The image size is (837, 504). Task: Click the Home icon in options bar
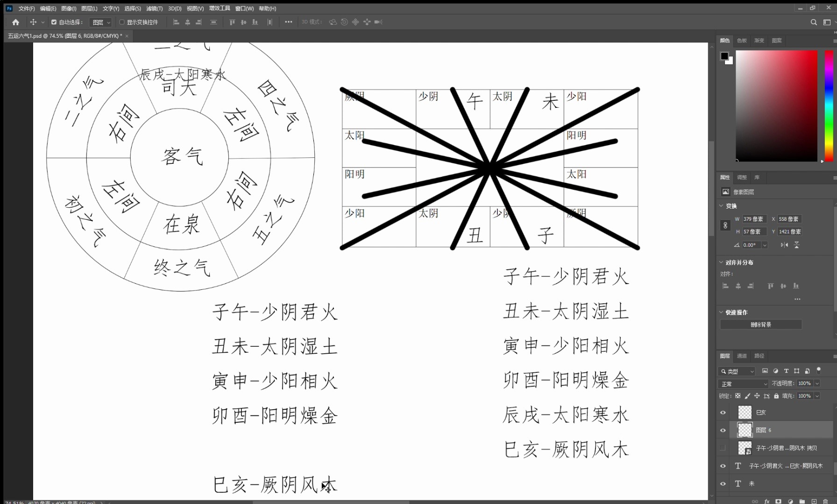(x=15, y=22)
